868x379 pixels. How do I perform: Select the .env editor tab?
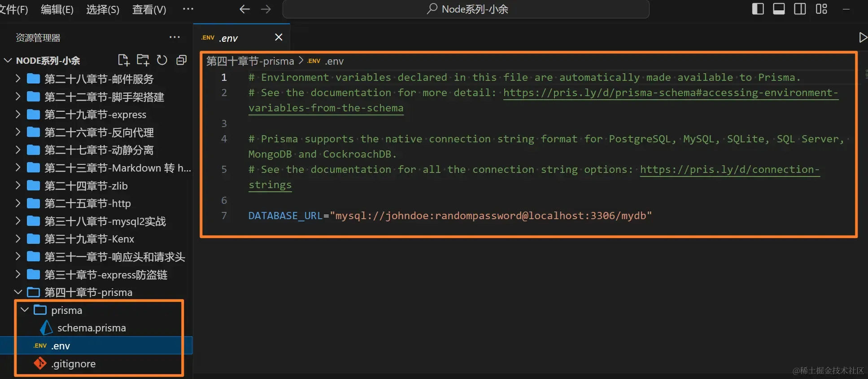pyautogui.click(x=242, y=38)
